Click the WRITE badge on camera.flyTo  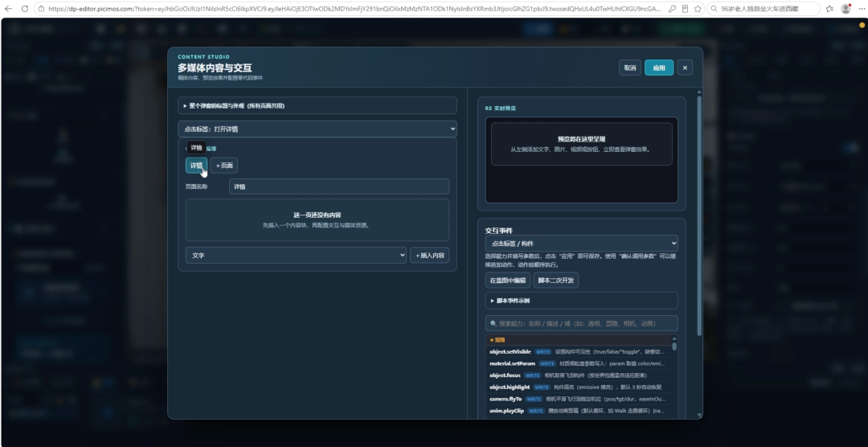pos(534,399)
